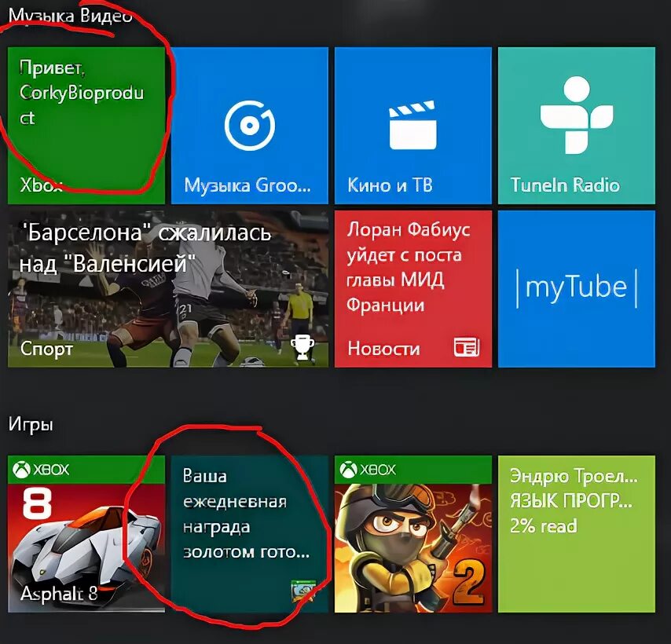Click the small game icon on награда tile
671x644 pixels.
[303, 591]
